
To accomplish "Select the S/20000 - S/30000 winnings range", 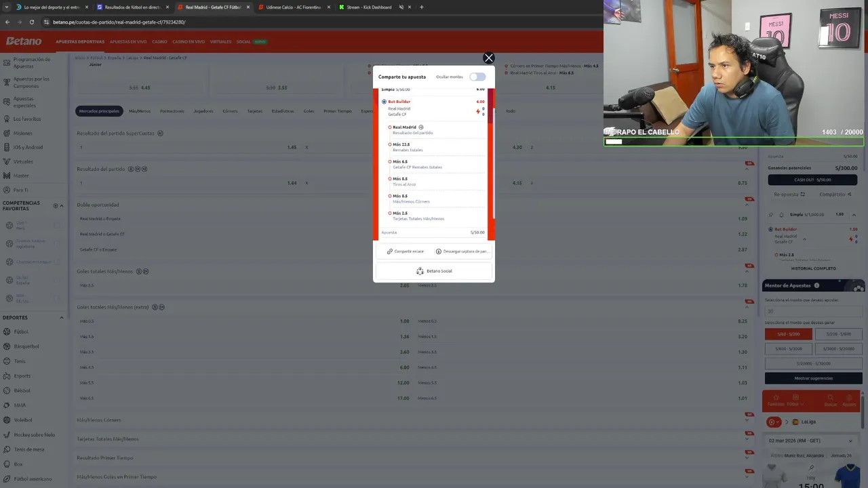I will [x=813, y=363].
